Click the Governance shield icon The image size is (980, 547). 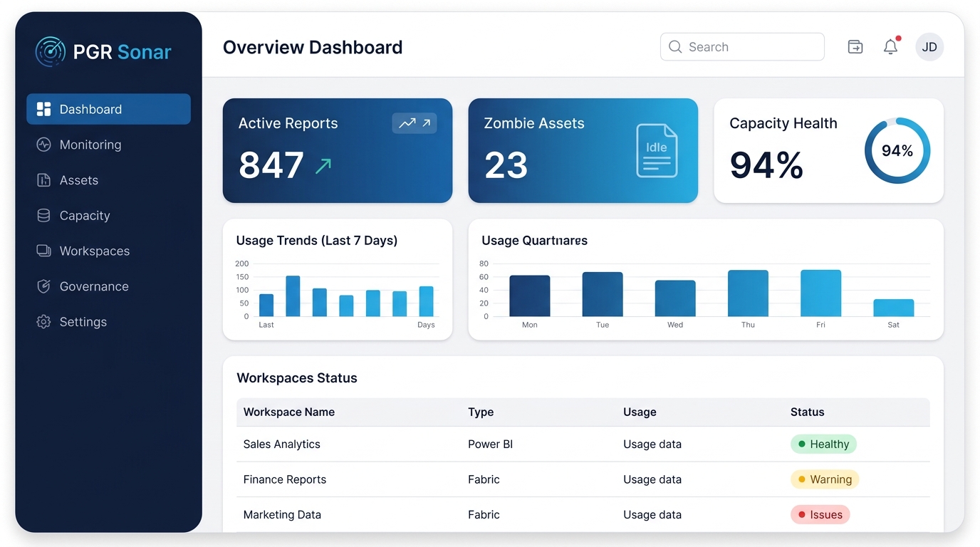43,286
